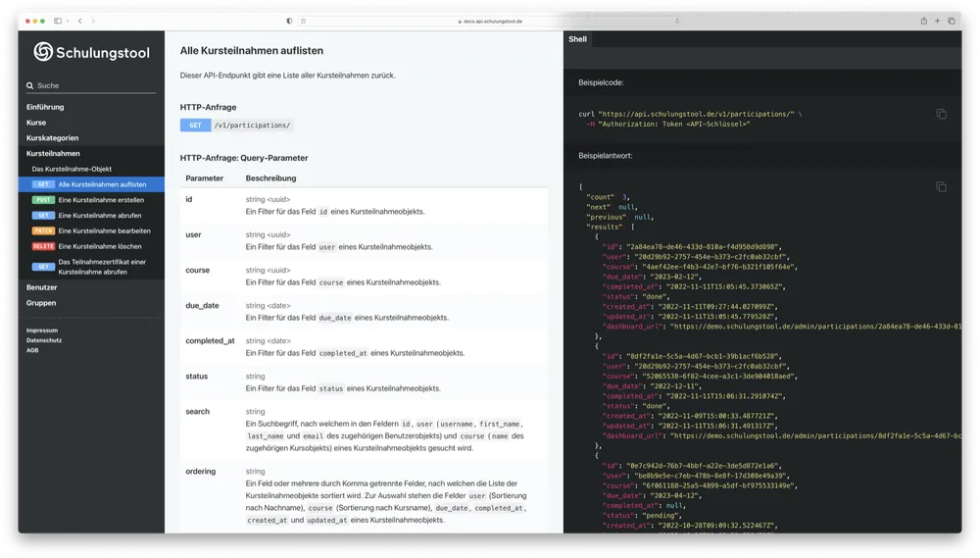Open the Kurse section
The width and height of the screenshot is (980, 558).
point(36,123)
